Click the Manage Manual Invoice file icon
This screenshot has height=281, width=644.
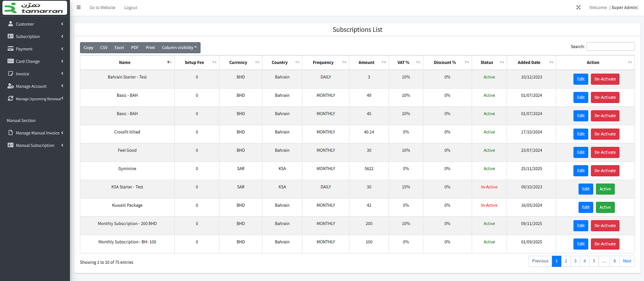pyautogui.click(x=11, y=133)
